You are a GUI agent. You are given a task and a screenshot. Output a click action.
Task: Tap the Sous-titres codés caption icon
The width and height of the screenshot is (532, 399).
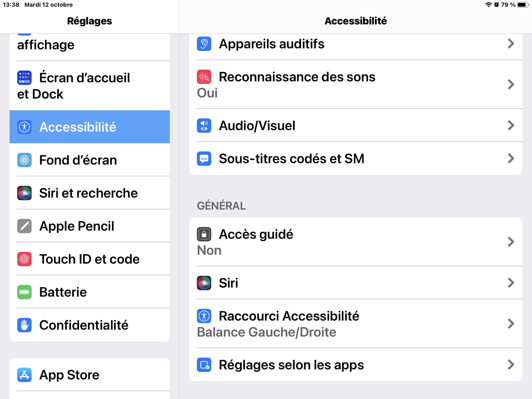click(204, 159)
